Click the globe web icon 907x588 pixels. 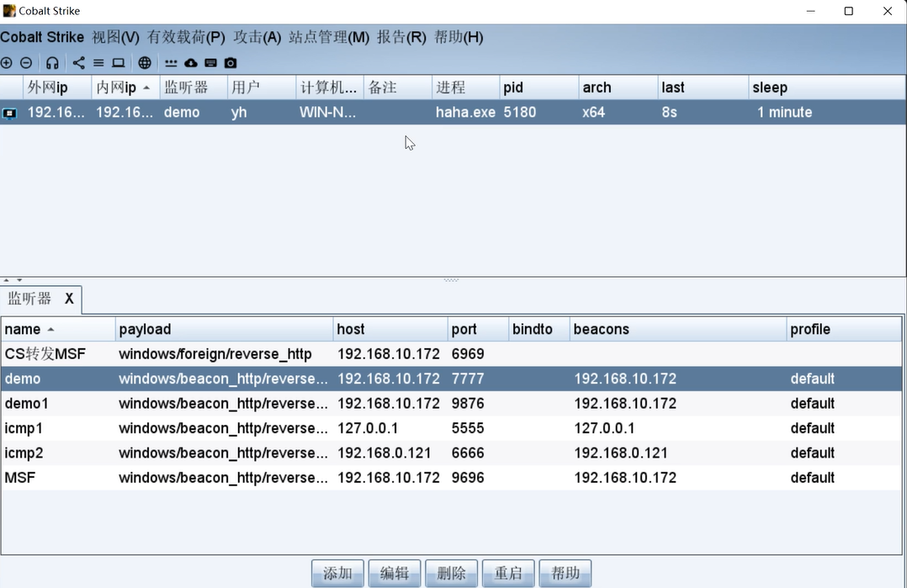(145, 63)
